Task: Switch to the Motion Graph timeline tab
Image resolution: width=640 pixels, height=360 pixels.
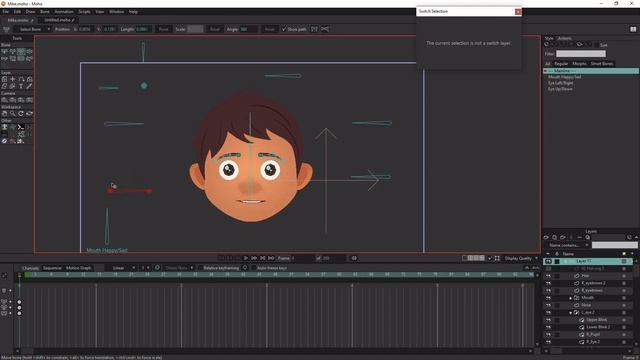Action: 79,268
